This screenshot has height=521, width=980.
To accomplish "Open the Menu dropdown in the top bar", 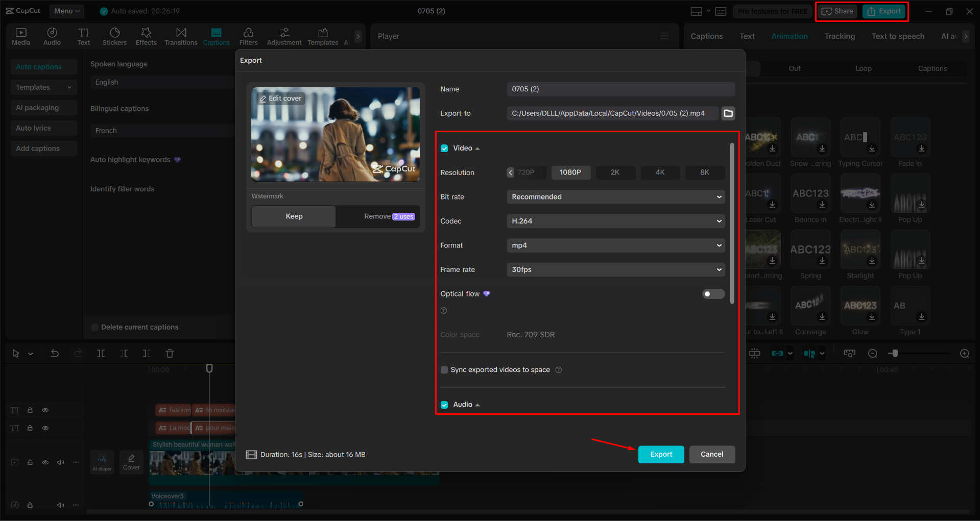I will tap(66, 11).
